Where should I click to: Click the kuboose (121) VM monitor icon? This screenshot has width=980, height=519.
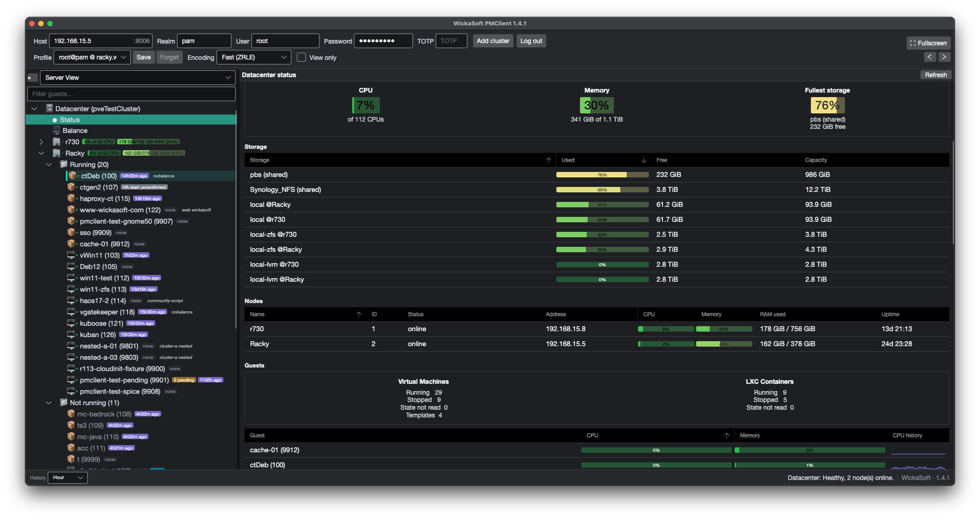tap(71, 323)
